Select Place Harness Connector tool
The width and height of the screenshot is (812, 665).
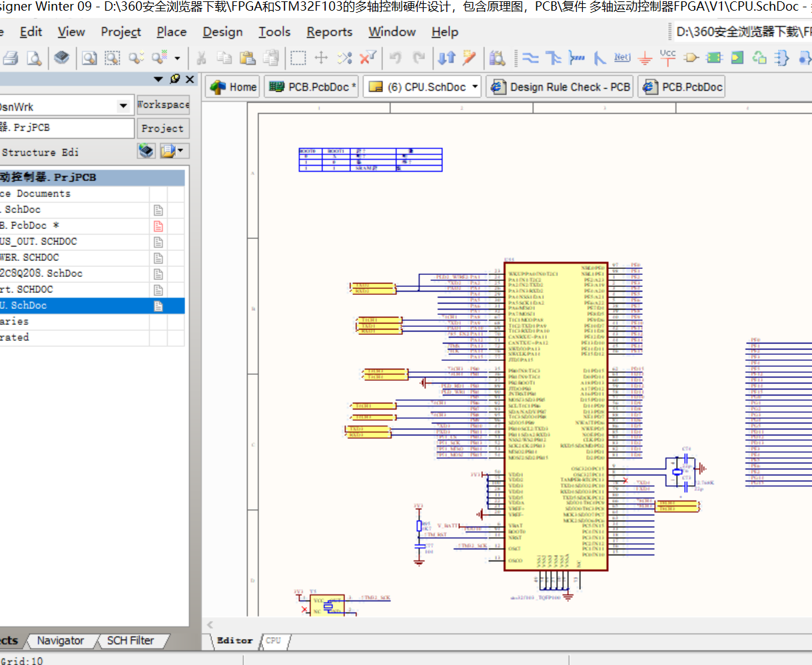(783, 59)
